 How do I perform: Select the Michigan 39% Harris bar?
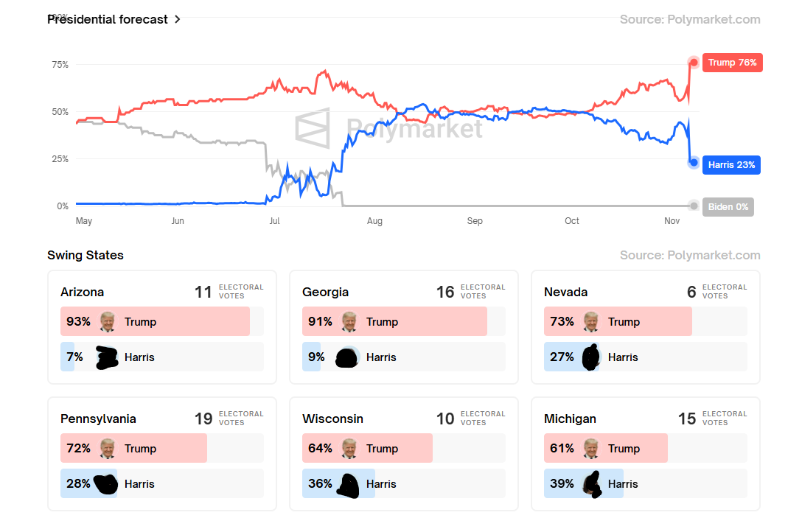click(584, 484)
